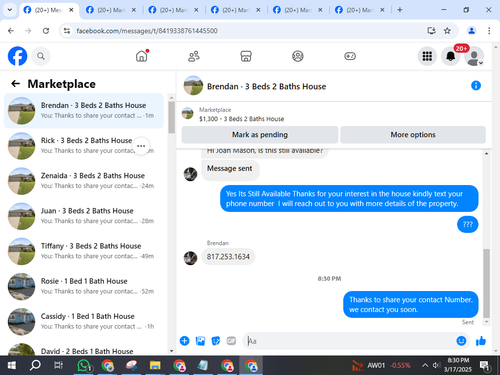Open the emoji picker in message box
The image size is (500, 375).
point(461,341)
